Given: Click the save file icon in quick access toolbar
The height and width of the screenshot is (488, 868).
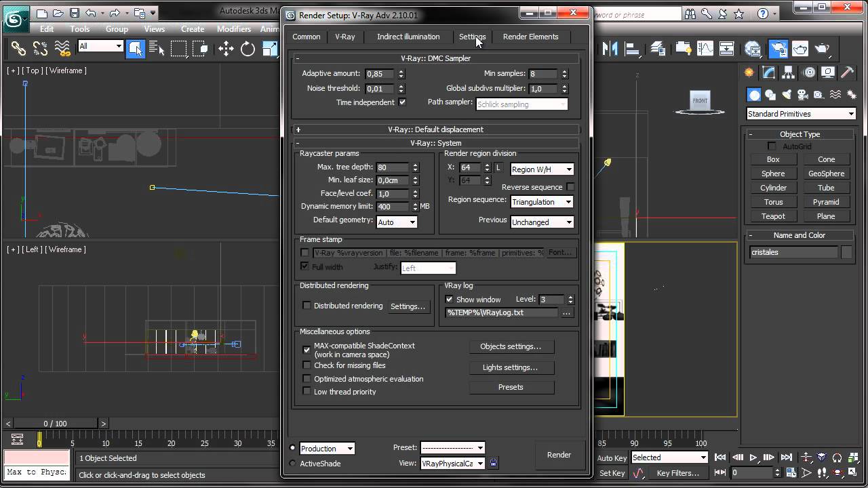Looking at the screenshot, I should click(75, 13).
